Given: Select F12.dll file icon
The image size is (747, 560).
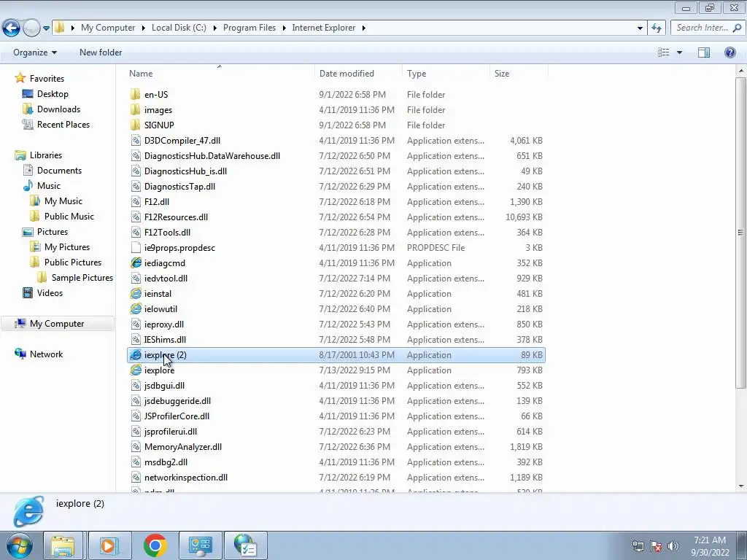Looking at the screenshot, I should (136, 201).
